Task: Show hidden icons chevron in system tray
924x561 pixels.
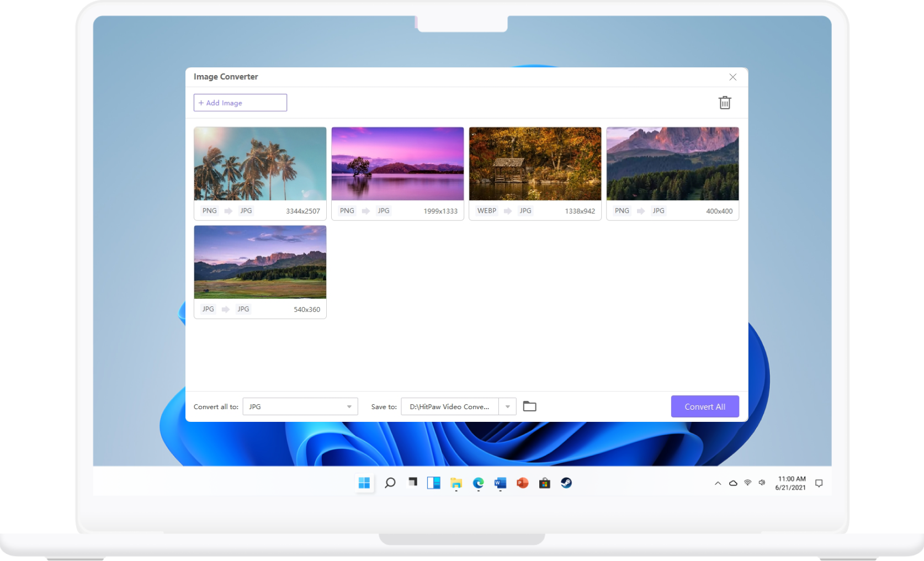Action: pyautogui.click(x=718, y=483)
